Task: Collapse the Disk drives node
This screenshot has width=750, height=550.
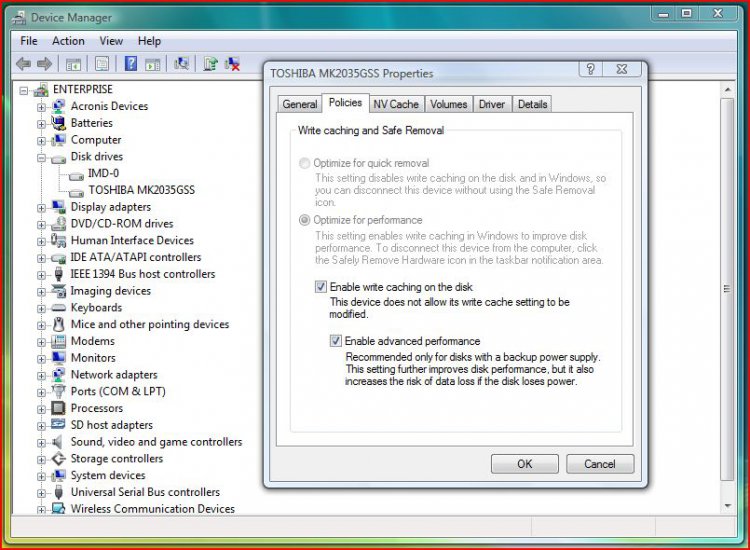Action: 41,157
